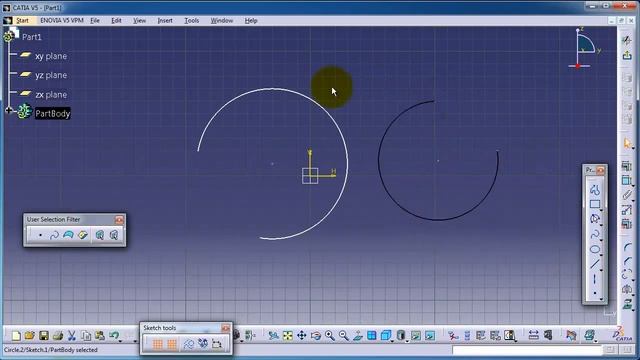Screen dimensions: 640x360
Task: Click the Select arrow tool icon
Action: [627, 143]
